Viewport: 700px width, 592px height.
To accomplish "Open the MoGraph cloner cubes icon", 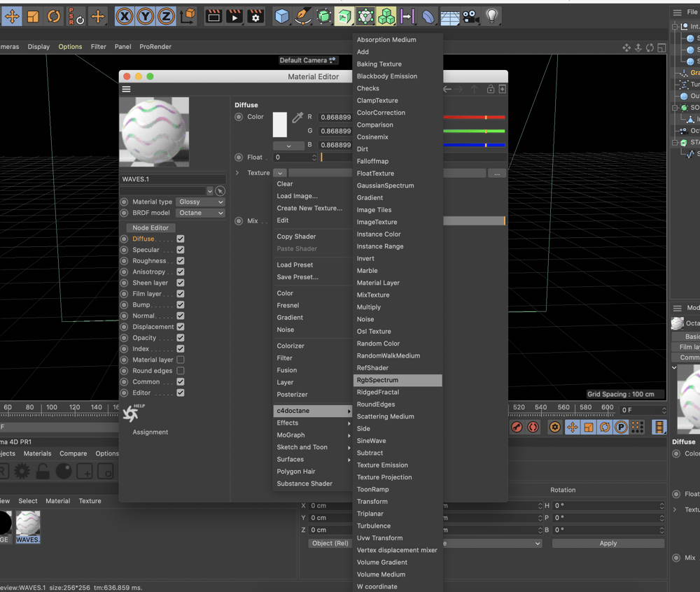I will [386, 17].
